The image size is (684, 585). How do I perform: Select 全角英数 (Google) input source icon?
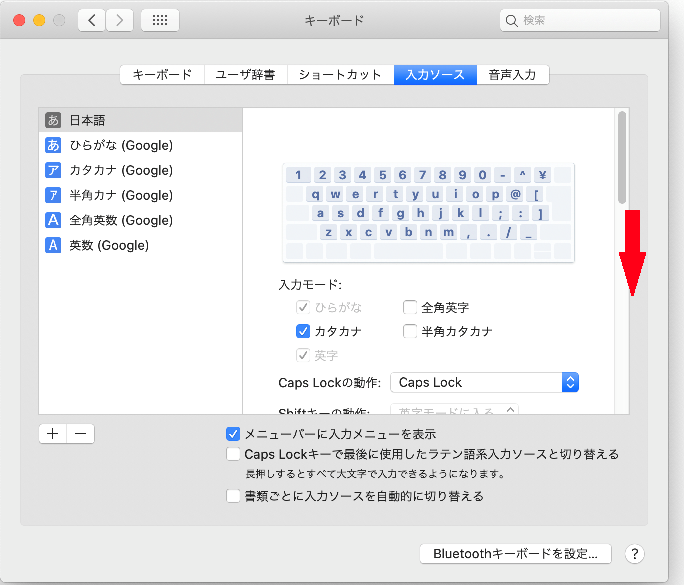(54, 220)
